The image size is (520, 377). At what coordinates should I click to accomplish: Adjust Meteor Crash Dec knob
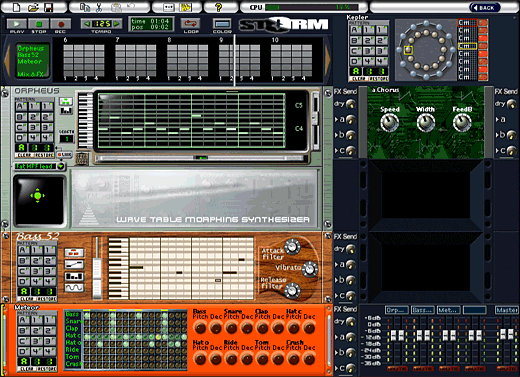click(x=309, y=360)
